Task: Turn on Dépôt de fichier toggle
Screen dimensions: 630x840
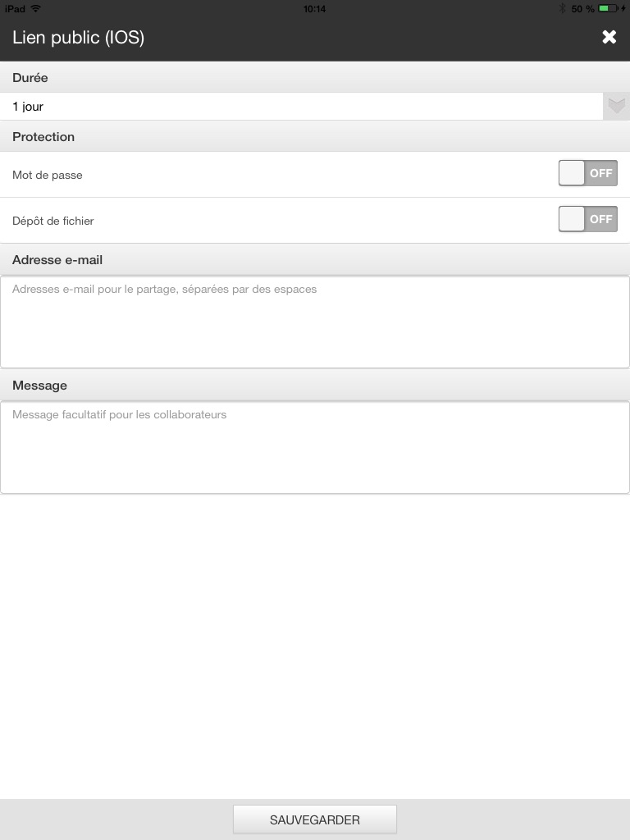Action: pyautogui.click(x=587, y=219)
